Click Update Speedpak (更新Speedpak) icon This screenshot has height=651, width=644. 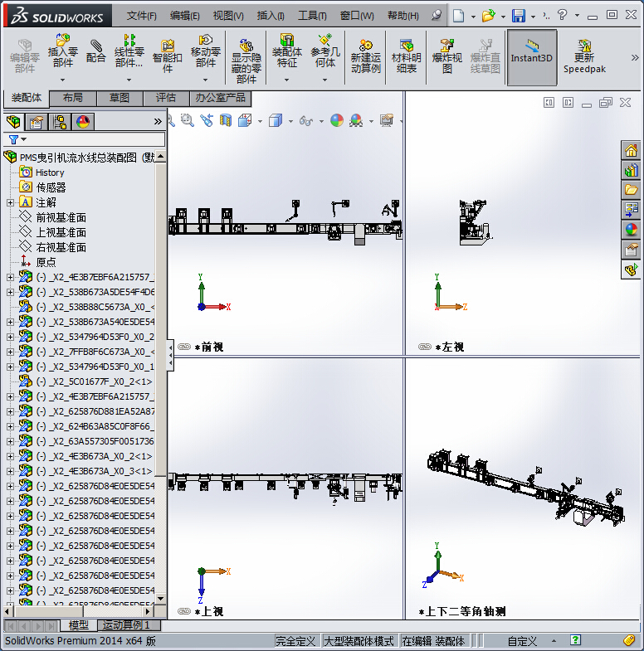584,56
